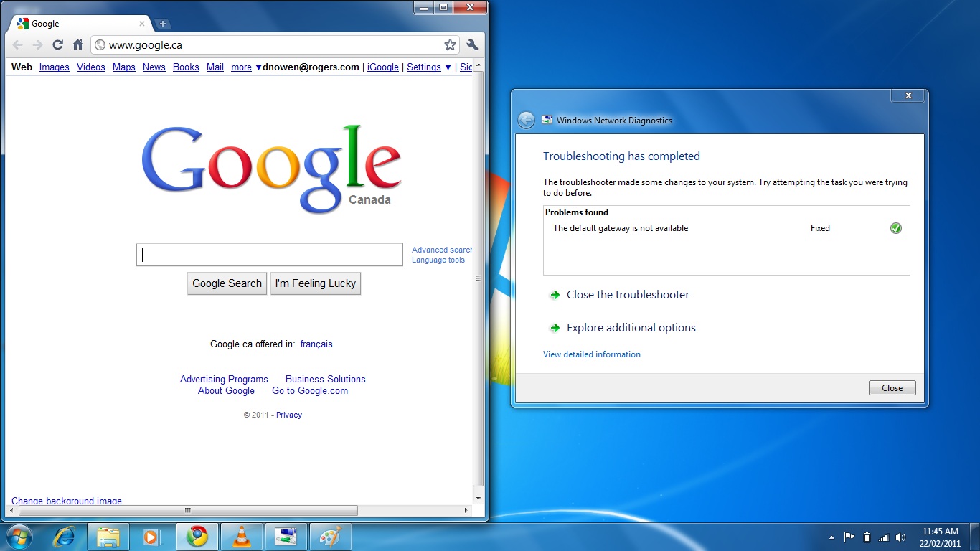Open the Videos link on Google
Viewport: 980px width, 551px height.
(91, 67)
